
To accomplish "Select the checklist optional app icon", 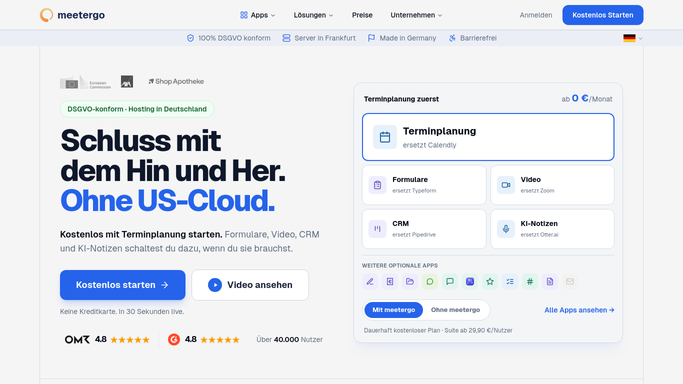I will click(x=510, y=282).
